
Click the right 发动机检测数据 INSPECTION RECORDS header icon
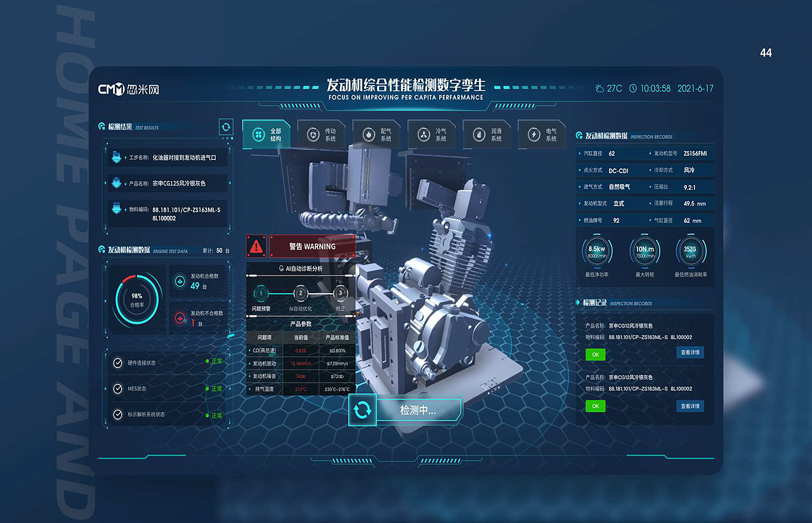coord(579,136)
